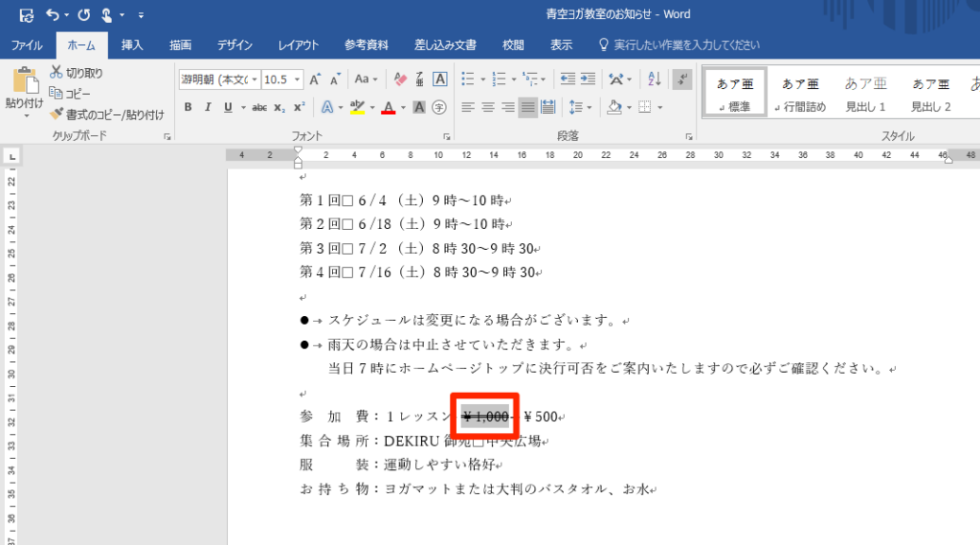Save the document with the save icon

pos(26,14)
